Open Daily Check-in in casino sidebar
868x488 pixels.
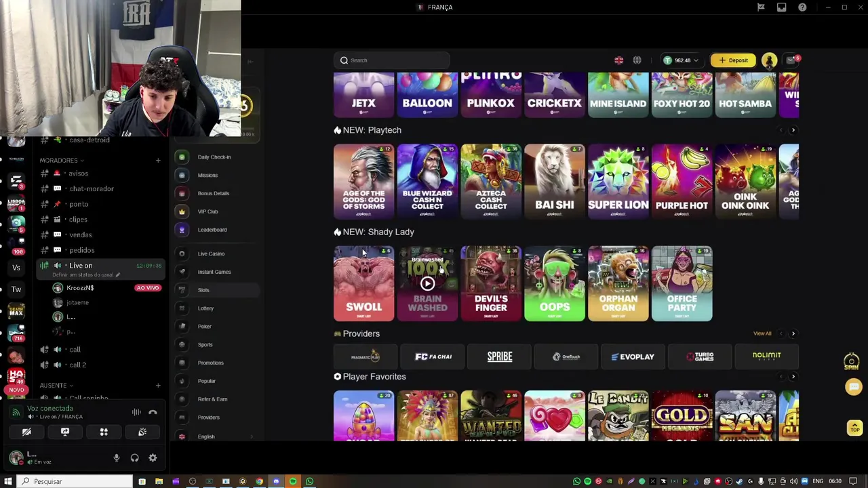click(x=214, y=157)
